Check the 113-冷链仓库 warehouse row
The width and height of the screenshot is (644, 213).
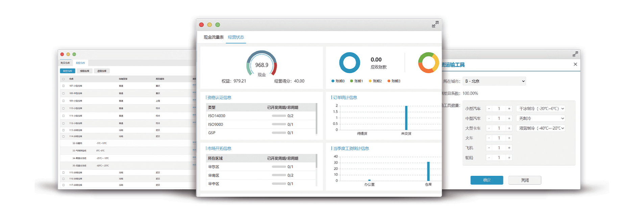pyautogui.click(x=63, y=130)
